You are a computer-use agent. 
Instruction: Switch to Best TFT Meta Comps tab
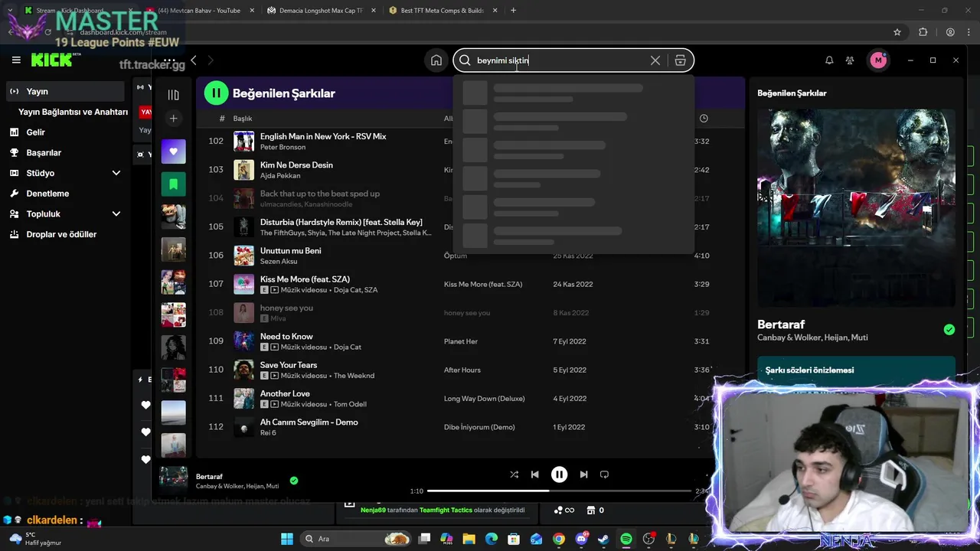click(x=442, y=11)
